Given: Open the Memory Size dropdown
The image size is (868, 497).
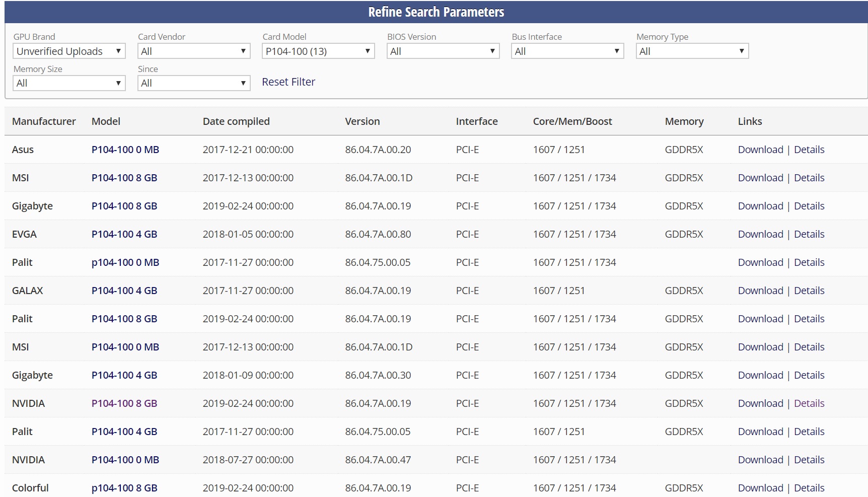Looking at the screenshot, I should pos(69,83).
